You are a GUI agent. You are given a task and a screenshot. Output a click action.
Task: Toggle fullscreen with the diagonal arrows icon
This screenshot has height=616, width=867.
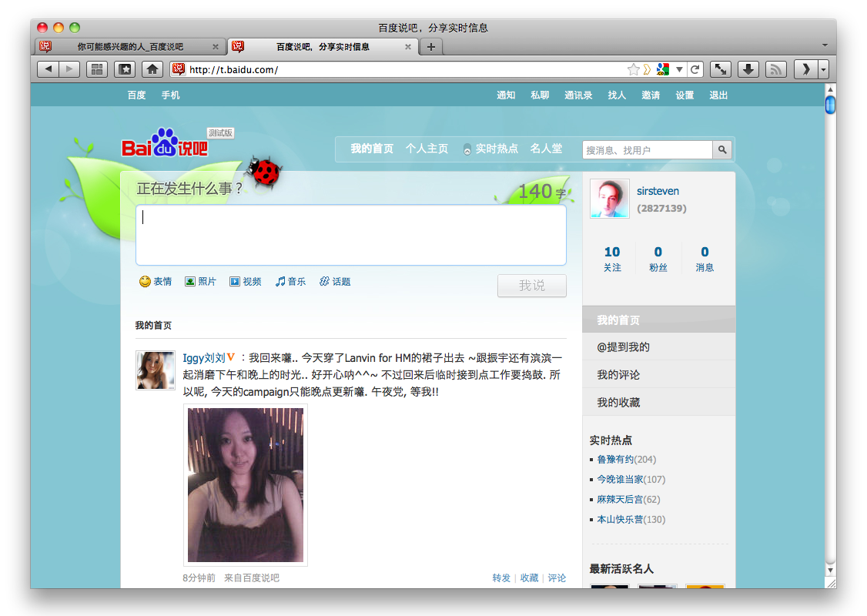pos(721,69)
